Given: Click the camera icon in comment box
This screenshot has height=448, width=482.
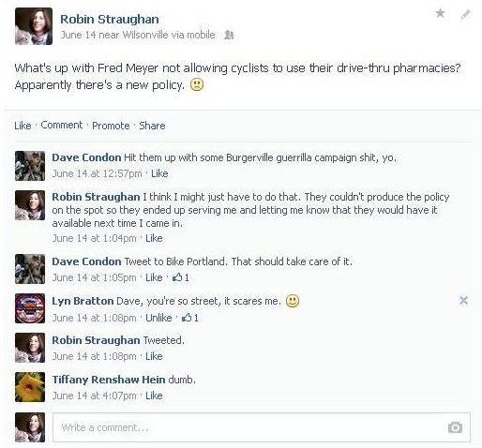Looking at the screenshot, I should (x=455, y=427).
